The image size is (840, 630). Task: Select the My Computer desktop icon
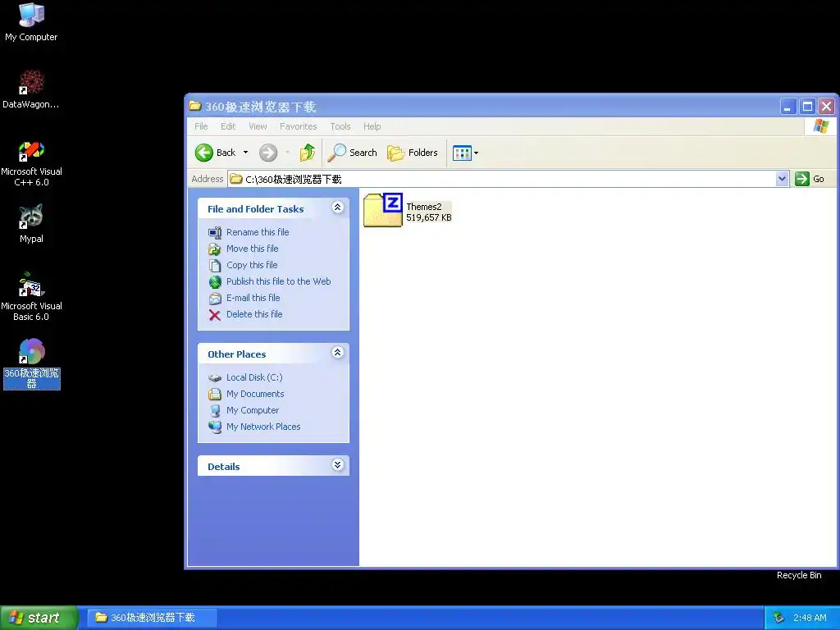tap(31, 22)
